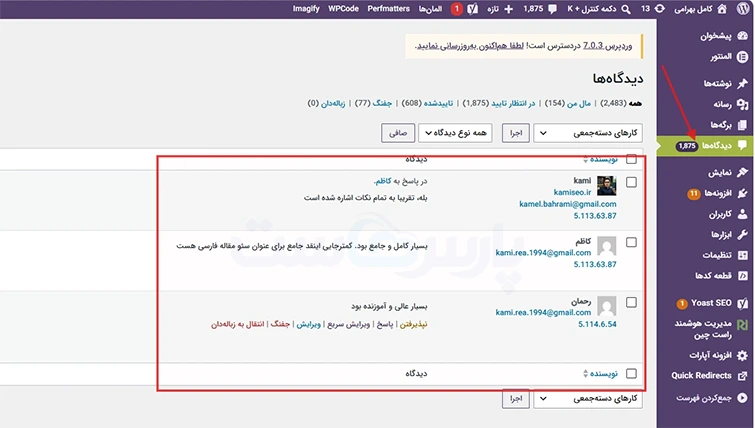Click the لطفا هم‌اکنون به‌روزرسانی نمایید update link
Viewport: 755px width, 428px height.
click(x=470, y=45)
